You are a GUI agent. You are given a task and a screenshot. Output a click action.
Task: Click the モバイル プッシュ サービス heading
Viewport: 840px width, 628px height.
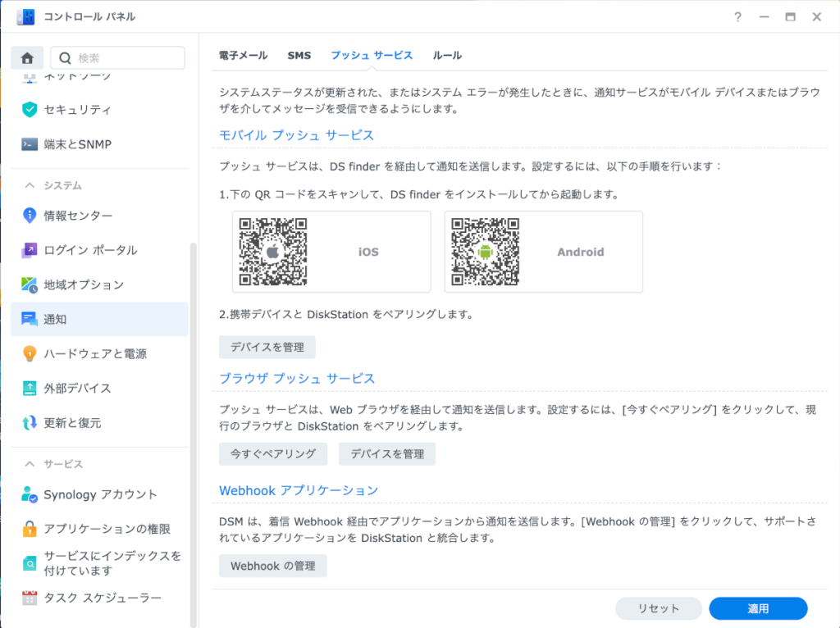(x=296, y=135)
